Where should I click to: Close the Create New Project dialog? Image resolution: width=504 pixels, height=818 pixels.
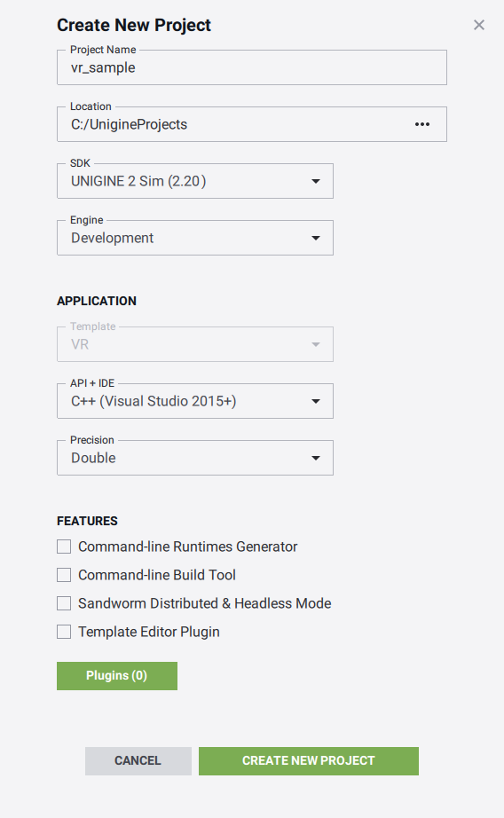(479, 25)
